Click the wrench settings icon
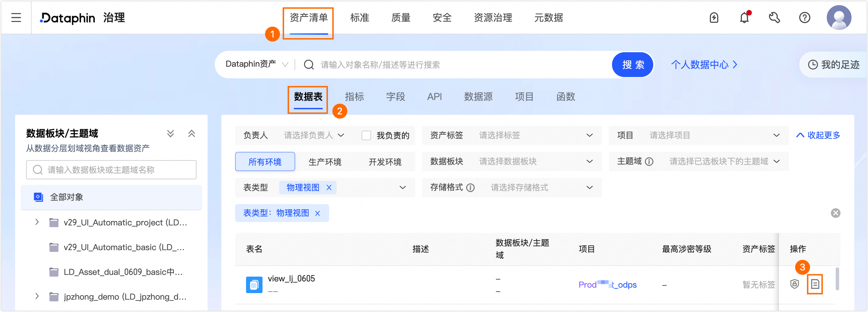The image size is (868, 312). click(775, 18)
